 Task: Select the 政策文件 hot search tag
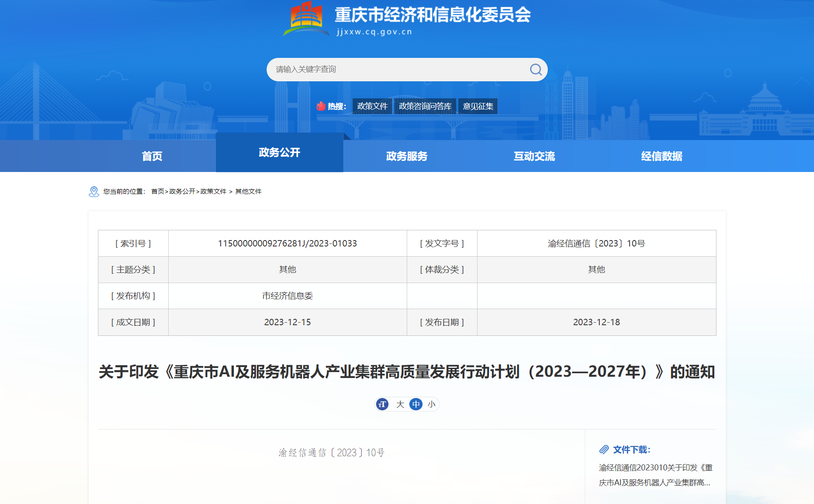[x=372, y=106]
